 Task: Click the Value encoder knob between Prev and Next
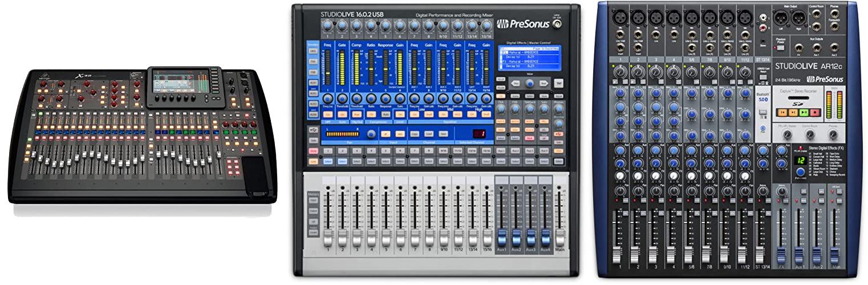(x=530, y=83)
